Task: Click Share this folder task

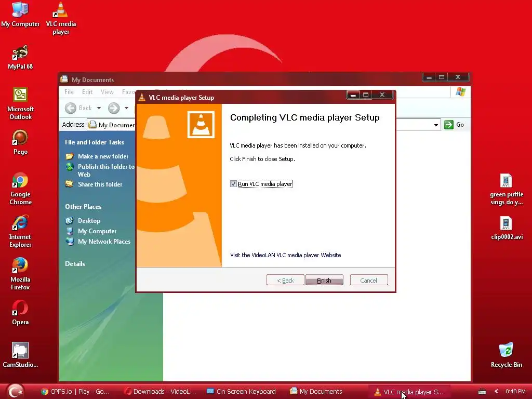Action: point(100,184)
